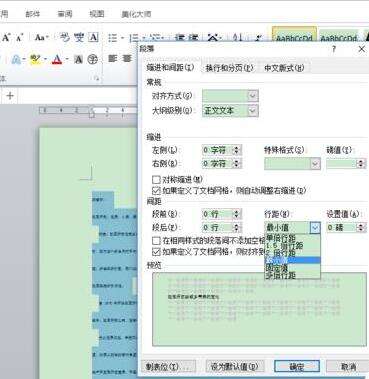This screenshot has height=379, width=369.
Task: Click the Character Shading icon
Action: tap(78, 60)
